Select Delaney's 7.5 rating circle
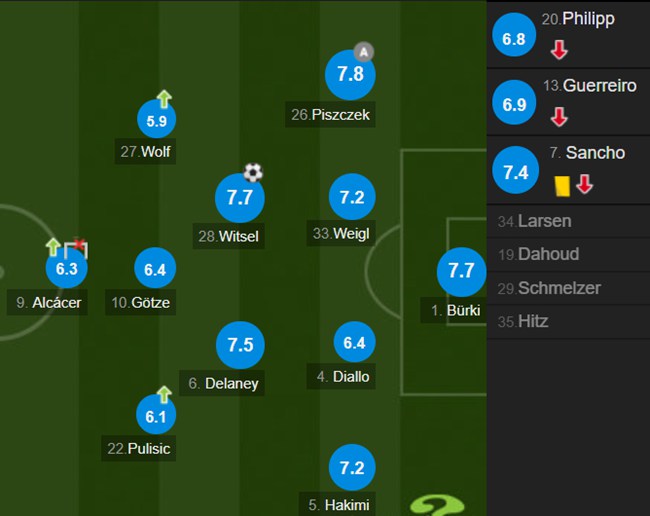 pos(240,345)
